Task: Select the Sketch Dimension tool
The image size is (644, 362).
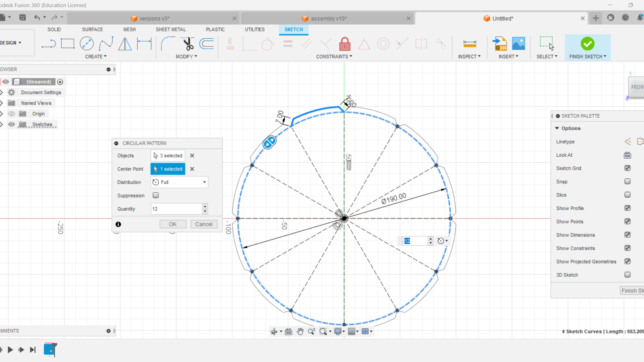Action: click(x=144, y=44)
